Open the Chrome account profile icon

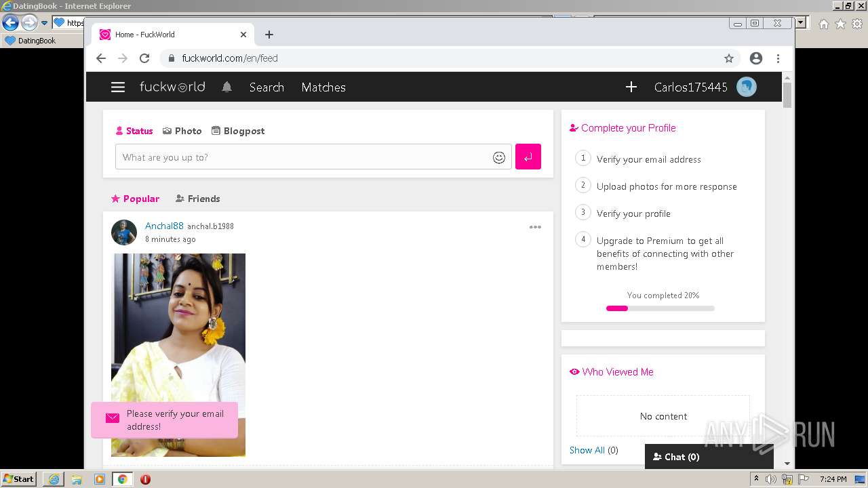coord(756,58)
